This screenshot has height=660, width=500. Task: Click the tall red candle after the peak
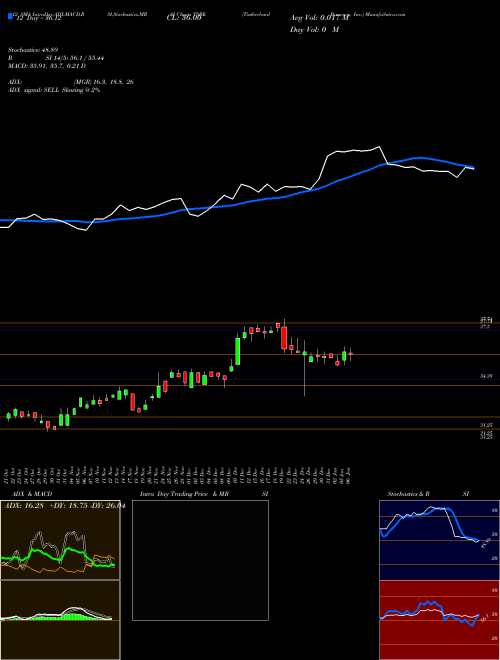tap(284, 336)
